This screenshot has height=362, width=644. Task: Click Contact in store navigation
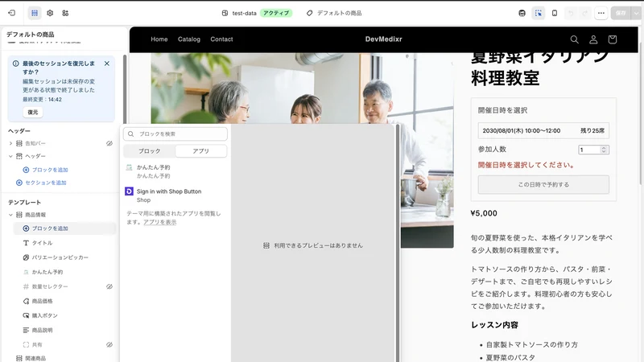(x=222, y=39)
